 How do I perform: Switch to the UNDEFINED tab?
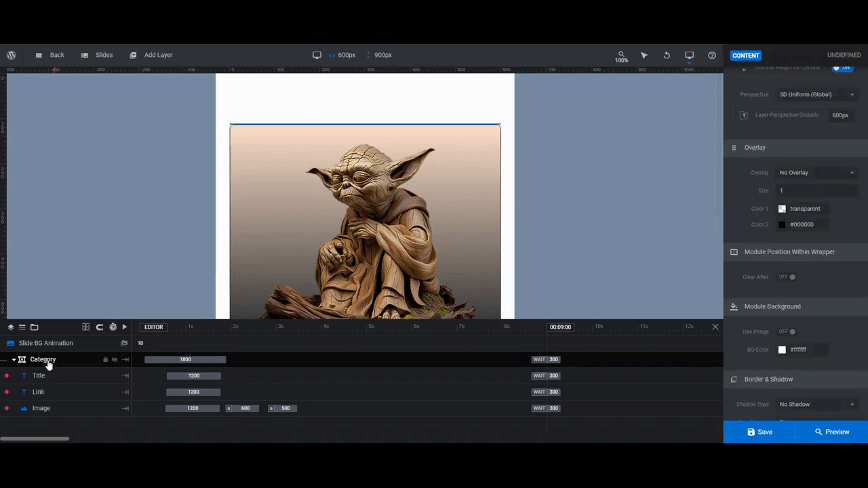pyautogui.click(x=844, y=56)
